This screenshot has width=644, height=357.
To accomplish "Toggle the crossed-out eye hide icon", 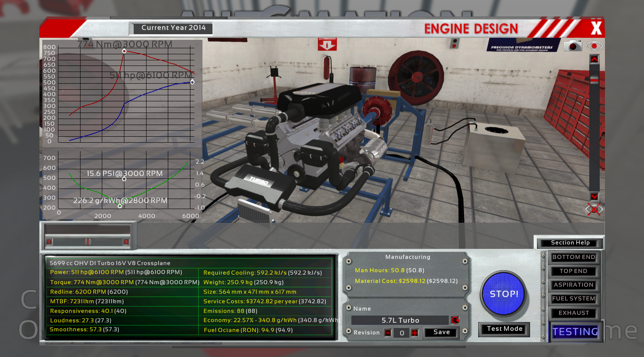I will (x=594, y=209).
